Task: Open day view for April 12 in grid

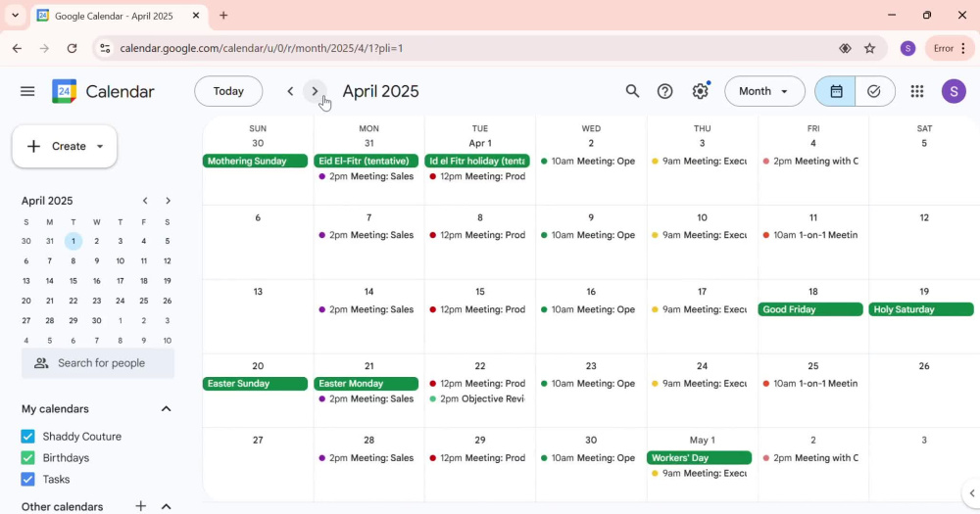Action: 924,218
